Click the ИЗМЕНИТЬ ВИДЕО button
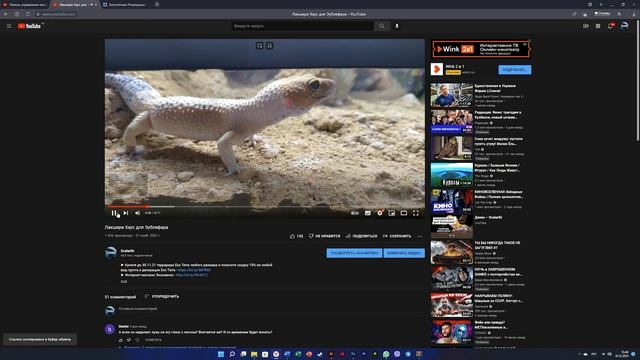Image resolution: width=640 pixels, height=360 pixels. pyautogui.click(x=404, y=253)
